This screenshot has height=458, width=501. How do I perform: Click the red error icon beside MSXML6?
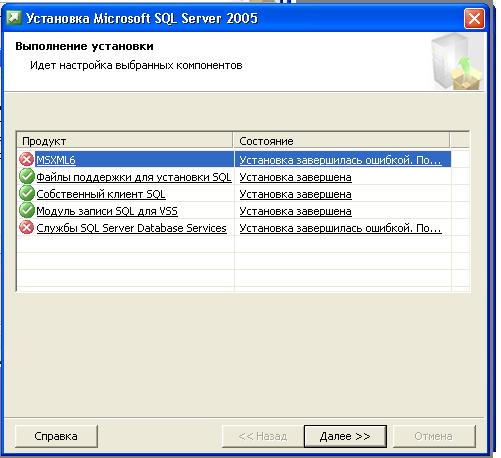point(26,159)
